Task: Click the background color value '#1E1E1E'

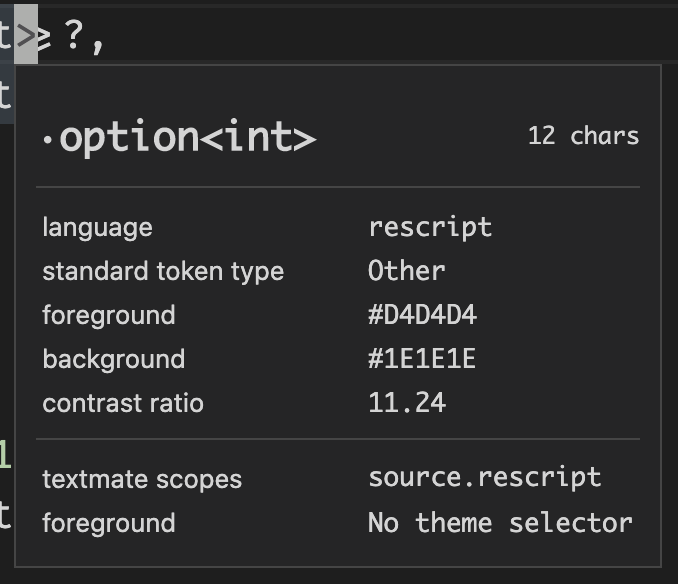Action: click(422, 359)
